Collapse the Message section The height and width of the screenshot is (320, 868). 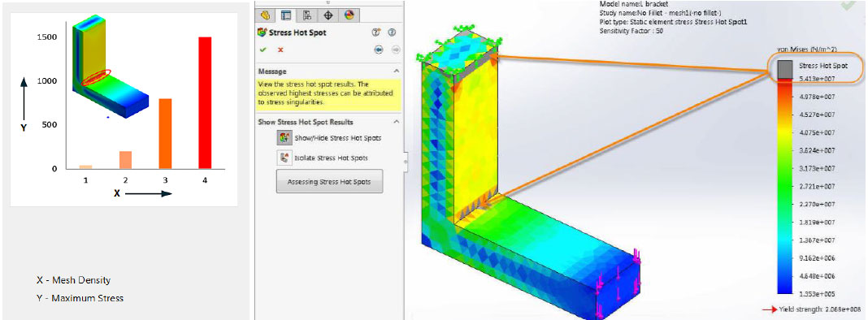click(396, 71)
